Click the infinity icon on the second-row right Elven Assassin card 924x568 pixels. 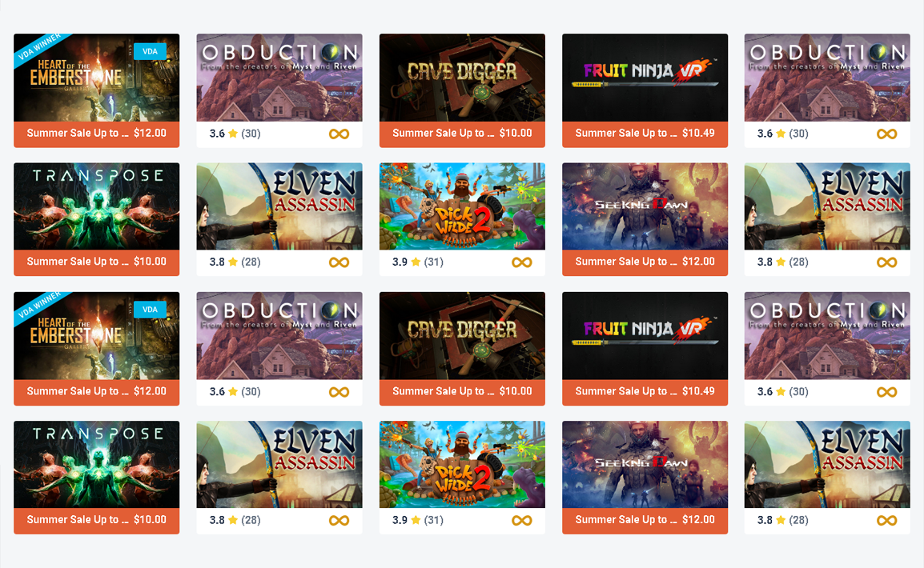[887, 262]
